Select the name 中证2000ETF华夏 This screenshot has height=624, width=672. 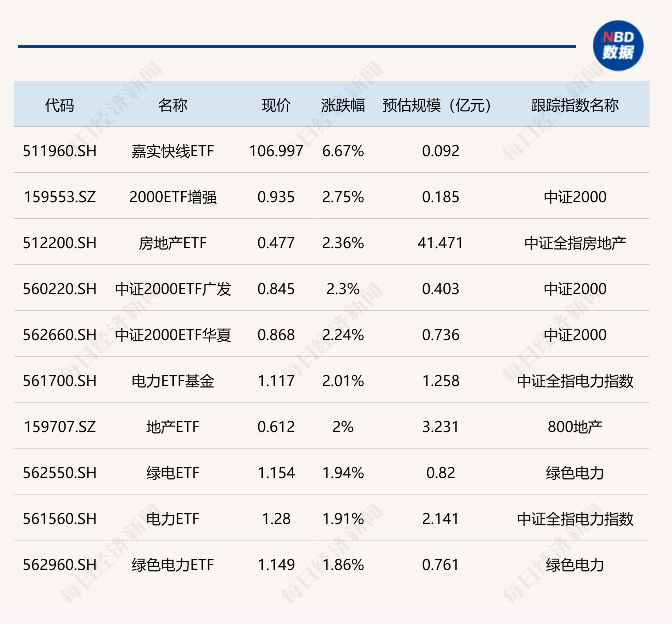coord(173,335)
